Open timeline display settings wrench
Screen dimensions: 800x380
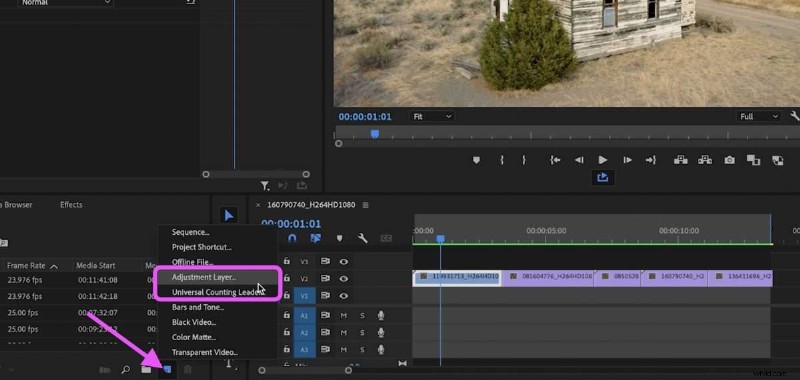tap(363, 238)
